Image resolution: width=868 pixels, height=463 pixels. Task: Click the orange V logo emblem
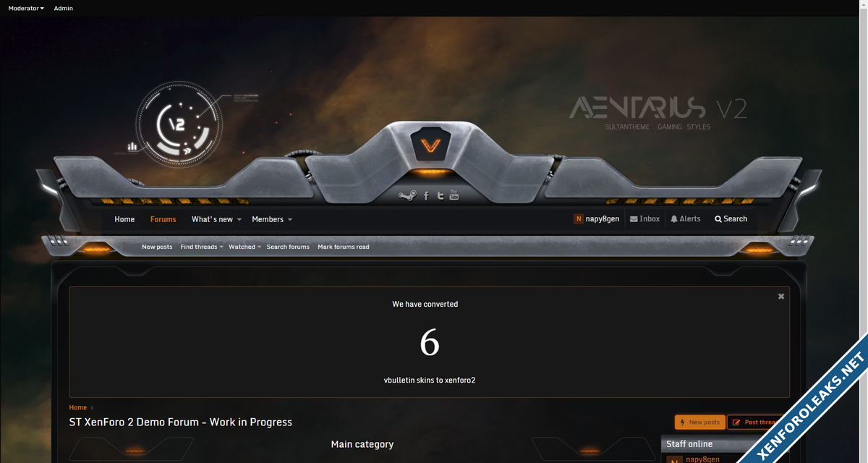430,145
